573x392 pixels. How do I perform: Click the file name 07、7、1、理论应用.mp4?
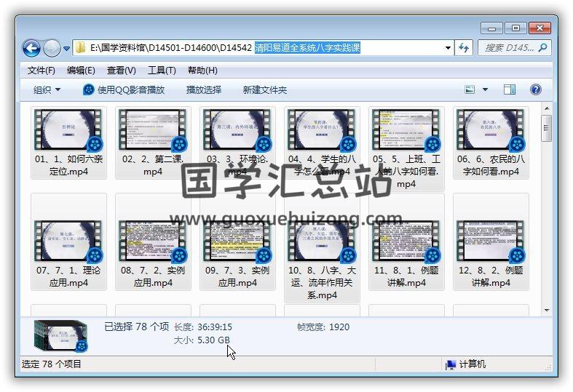tap(68, 276)
